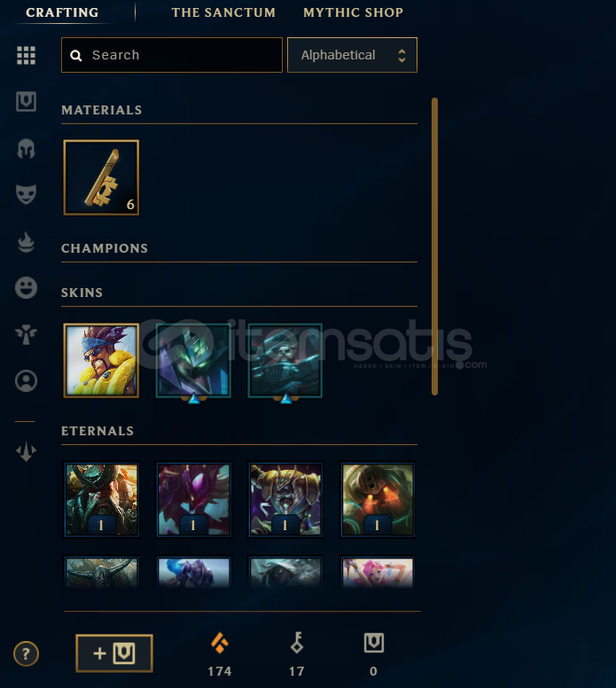Open the Crafting tab
This screenshot has height=688, width=616.
62,12
